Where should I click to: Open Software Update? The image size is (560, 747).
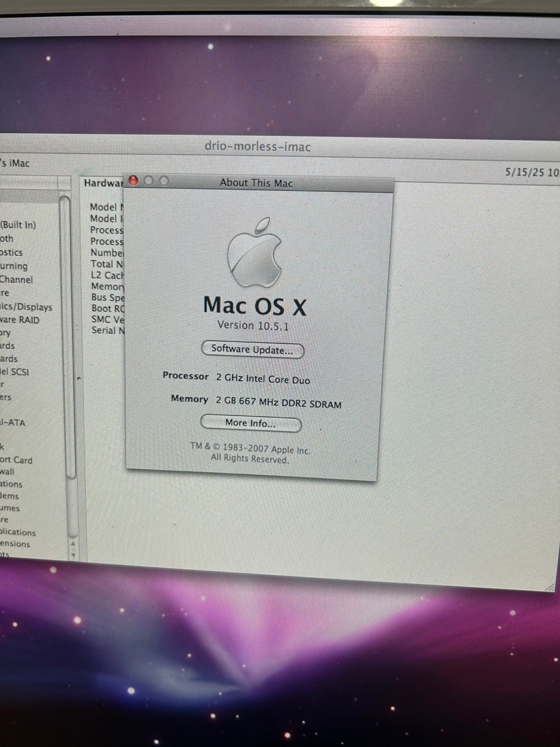tap(252, 350)
